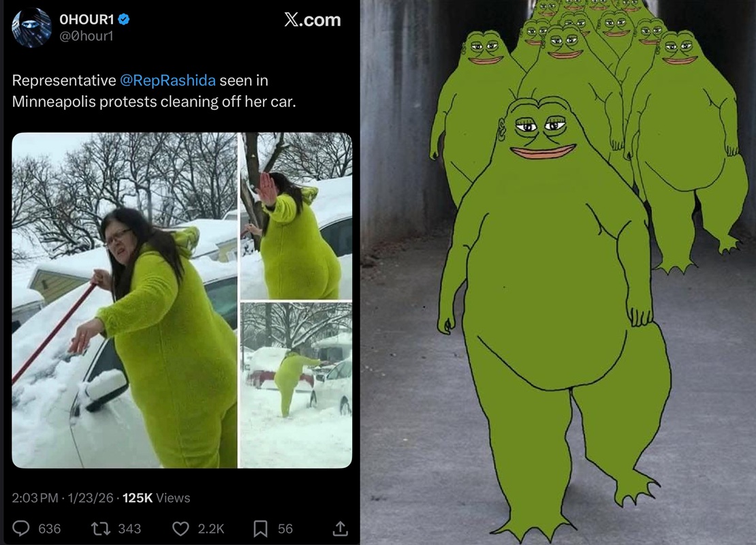The height and width of the screenshot is (545, 756).
Task: Click the 2:03 PM timestamp
Action: coord(35,498)
